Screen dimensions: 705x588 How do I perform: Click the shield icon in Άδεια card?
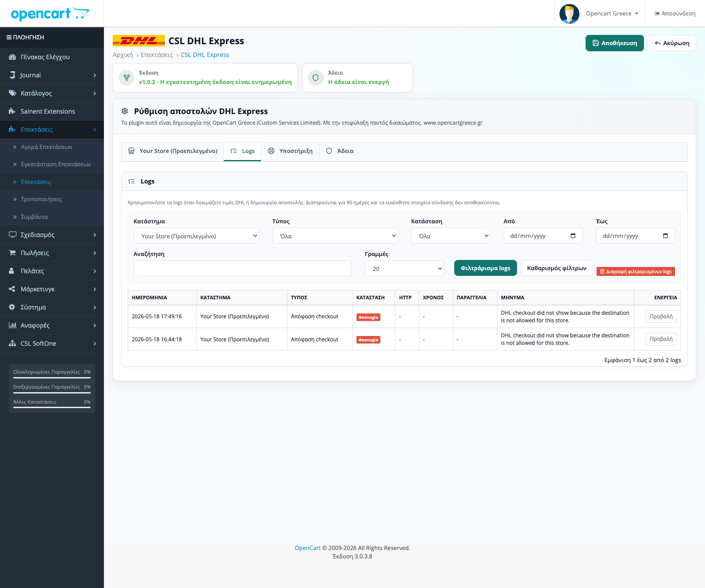315,78
